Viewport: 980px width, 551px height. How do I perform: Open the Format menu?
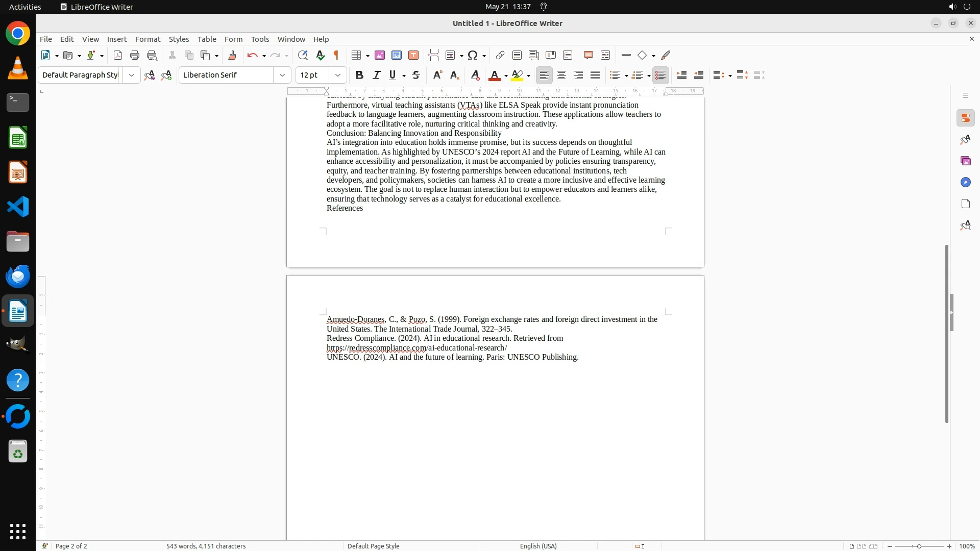148,39
